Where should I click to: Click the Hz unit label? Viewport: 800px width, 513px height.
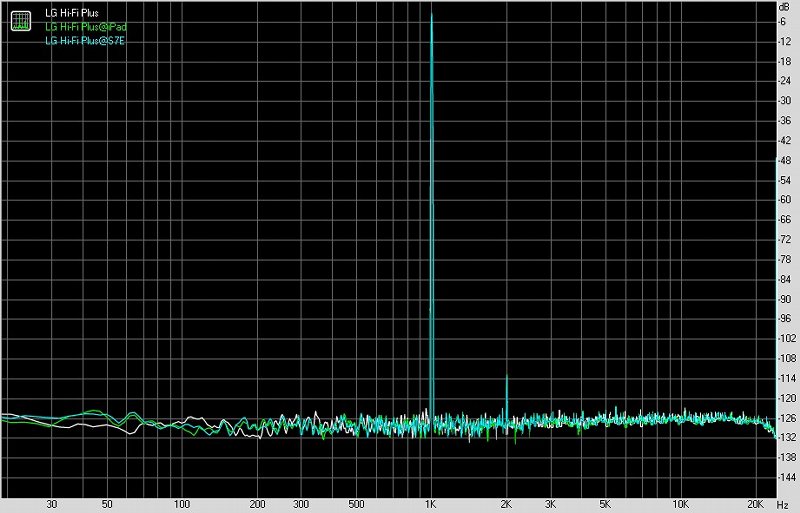tap(784, 504)
